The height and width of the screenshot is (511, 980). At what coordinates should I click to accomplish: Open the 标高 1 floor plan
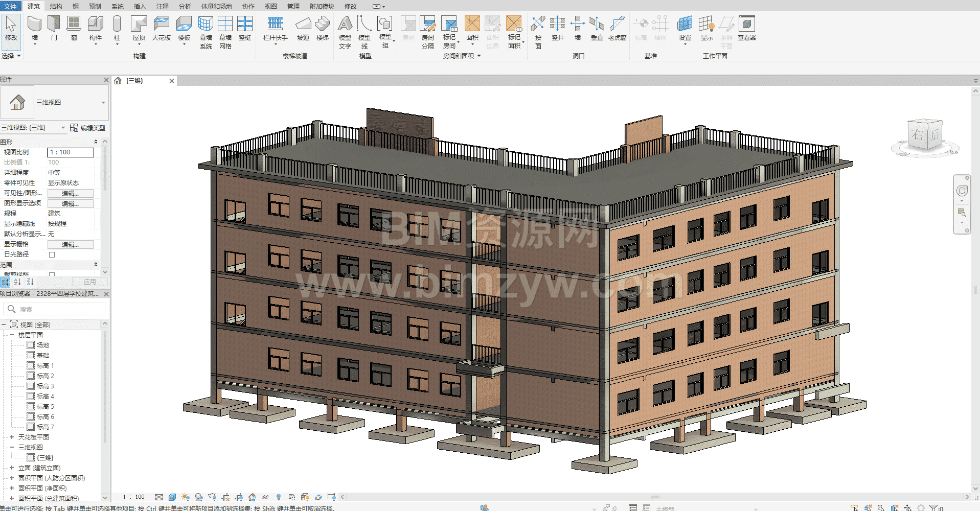point(45,366)
